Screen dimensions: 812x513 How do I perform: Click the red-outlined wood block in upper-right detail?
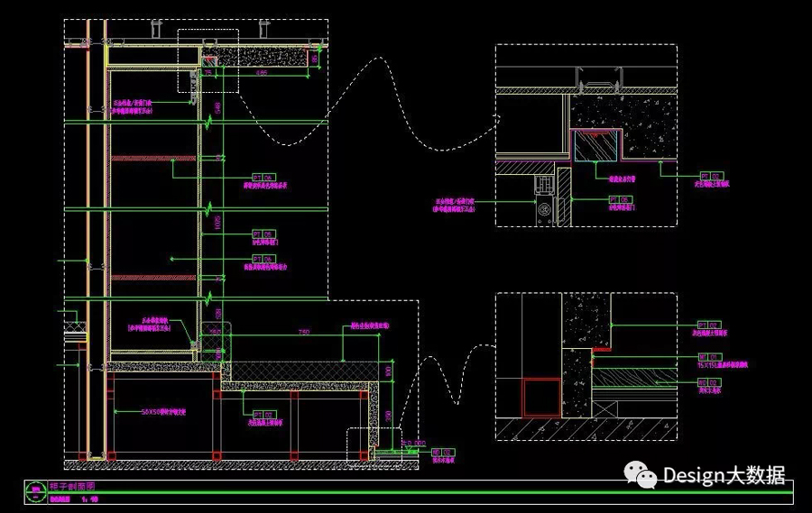[595, 144]
